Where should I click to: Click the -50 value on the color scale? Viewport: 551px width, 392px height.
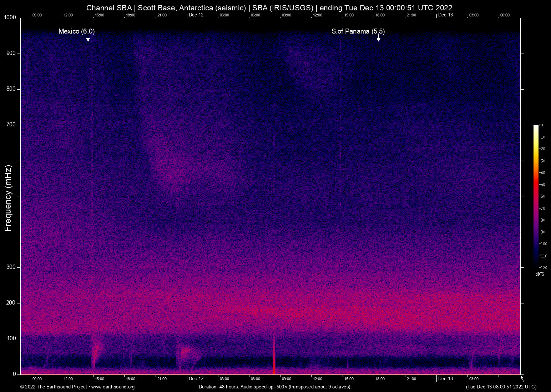click(542, 185)
